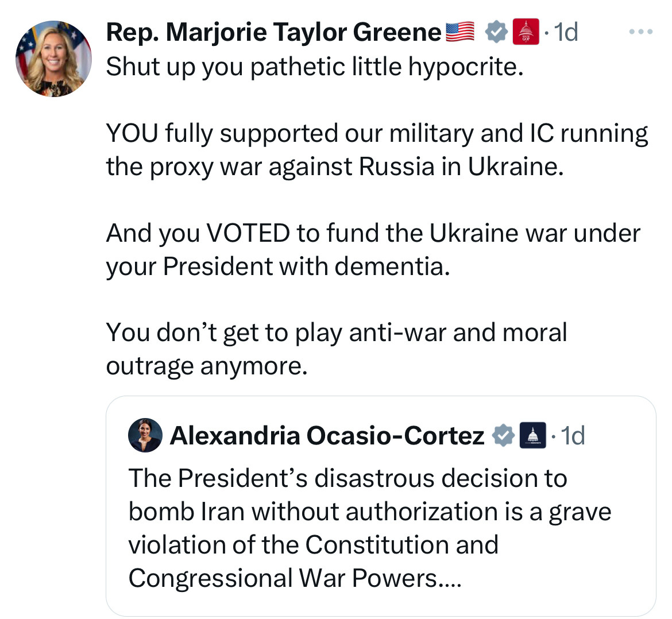Click Marjorie Taylor Greene's profile avatar

[53, 59]
